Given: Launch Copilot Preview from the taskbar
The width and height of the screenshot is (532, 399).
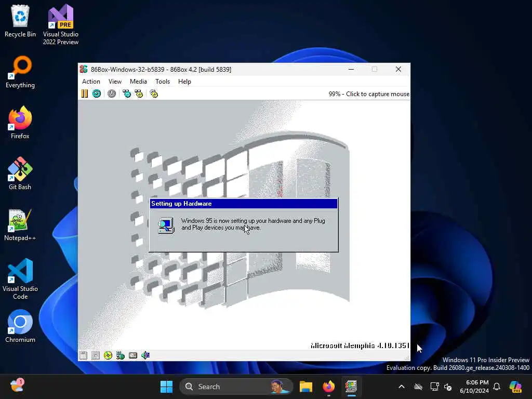Looking at the screenshot, I should click(x=516, y=387).
